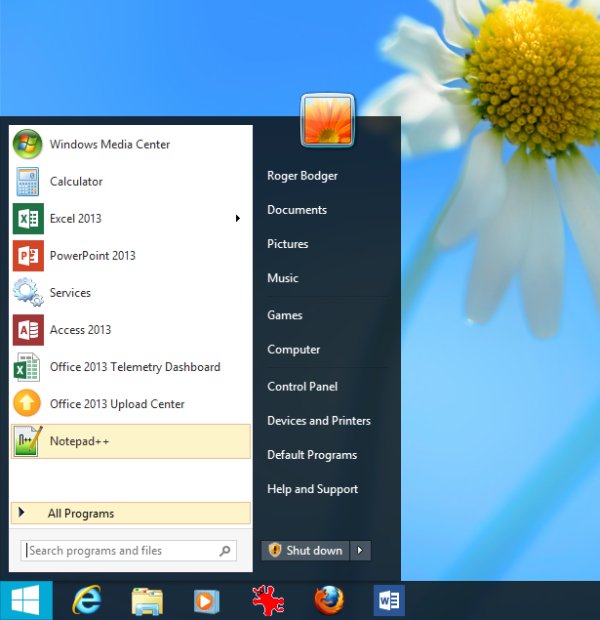Click the Access 2013 icon
This screenshot has width=600, height=620.
pyautogui.click(x=28, y=330)
